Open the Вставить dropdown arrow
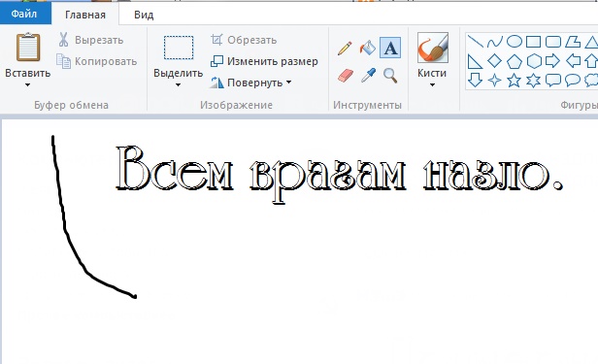 [x=27, y=85]
